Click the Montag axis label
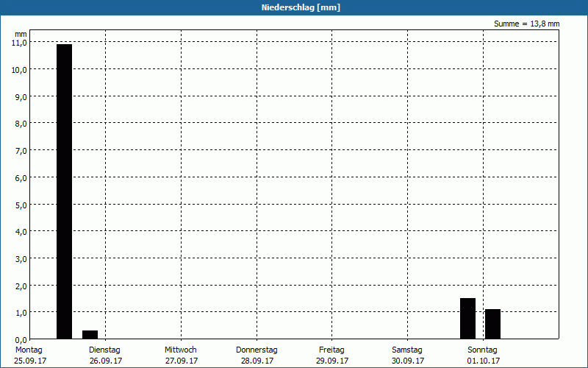 [29, 350]
